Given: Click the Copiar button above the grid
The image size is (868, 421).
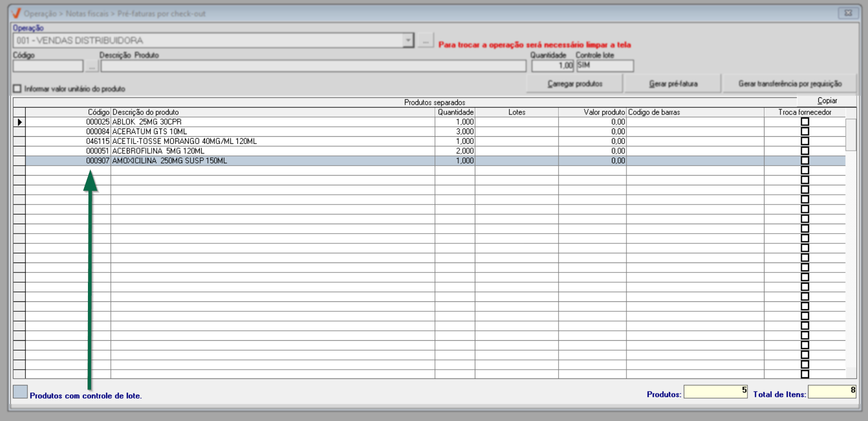Looking at the screenshot, I should pyautogui.click(x=827, y=100).
